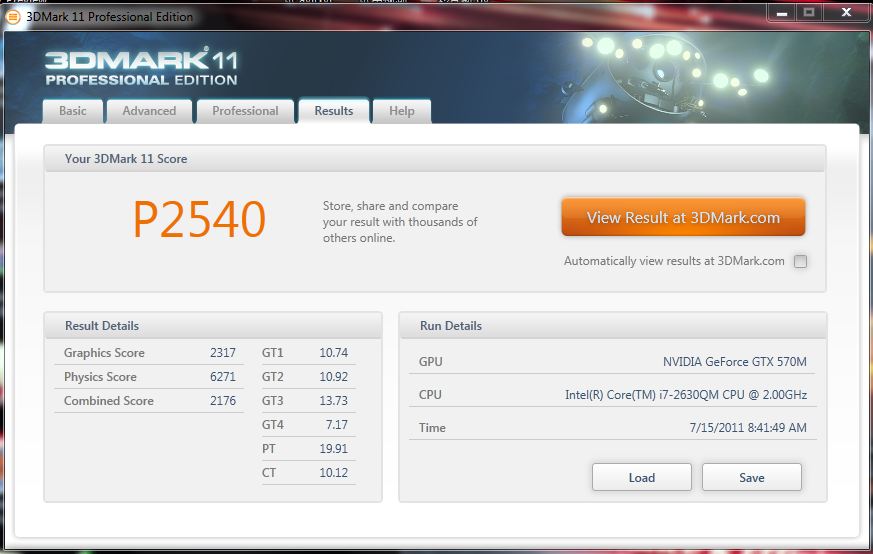
Task: Click the GT3 value 13.73
Action: pos(333,400)
